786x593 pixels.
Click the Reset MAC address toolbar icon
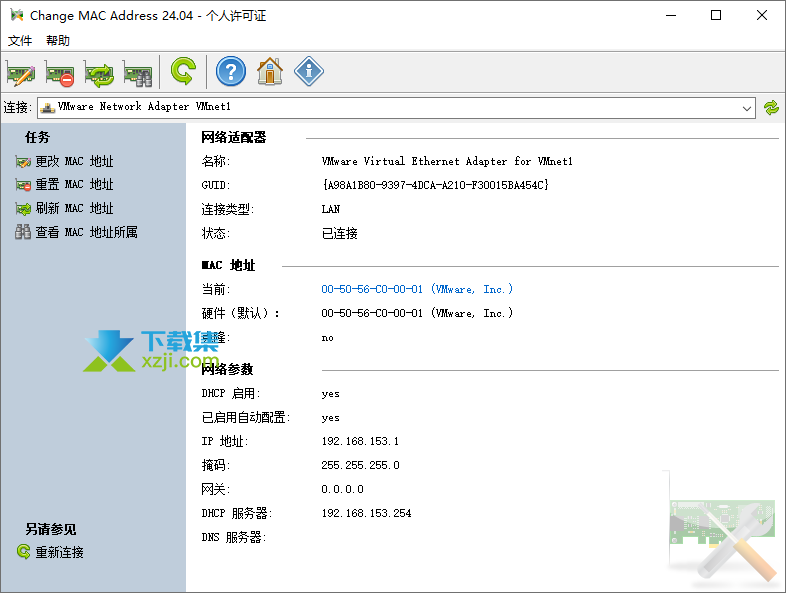pyautogui.click(x=60, y=73)
